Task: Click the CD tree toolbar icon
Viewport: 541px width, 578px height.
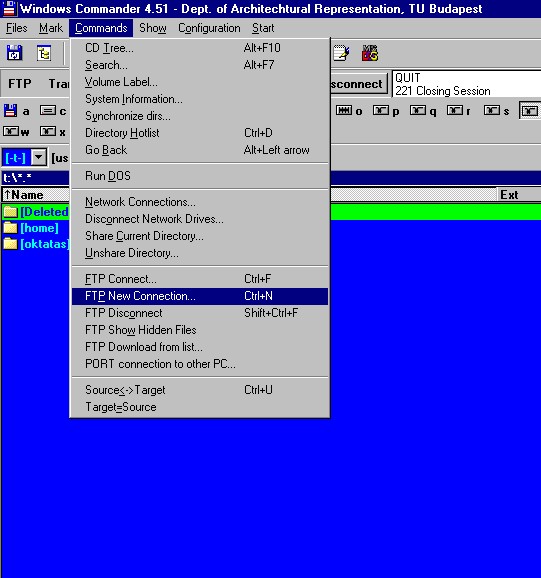Action: pos(44,53)
